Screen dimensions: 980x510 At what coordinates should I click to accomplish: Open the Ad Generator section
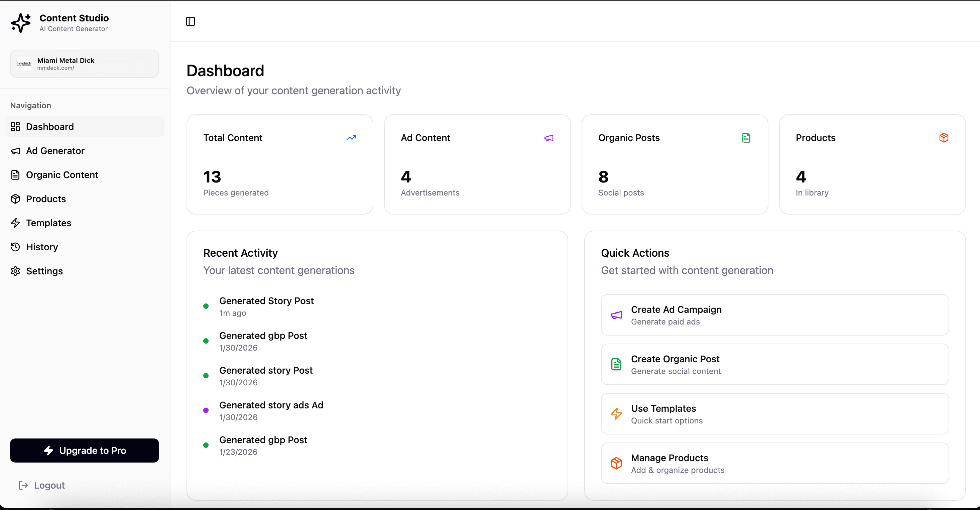[x=55, y=151]
